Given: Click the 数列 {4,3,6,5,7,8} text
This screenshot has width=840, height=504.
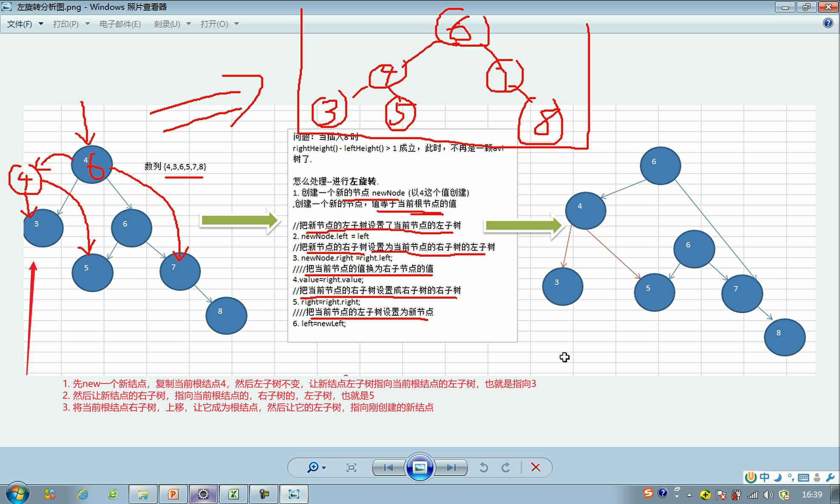Looking at the screenshot, I should point(175,167).
